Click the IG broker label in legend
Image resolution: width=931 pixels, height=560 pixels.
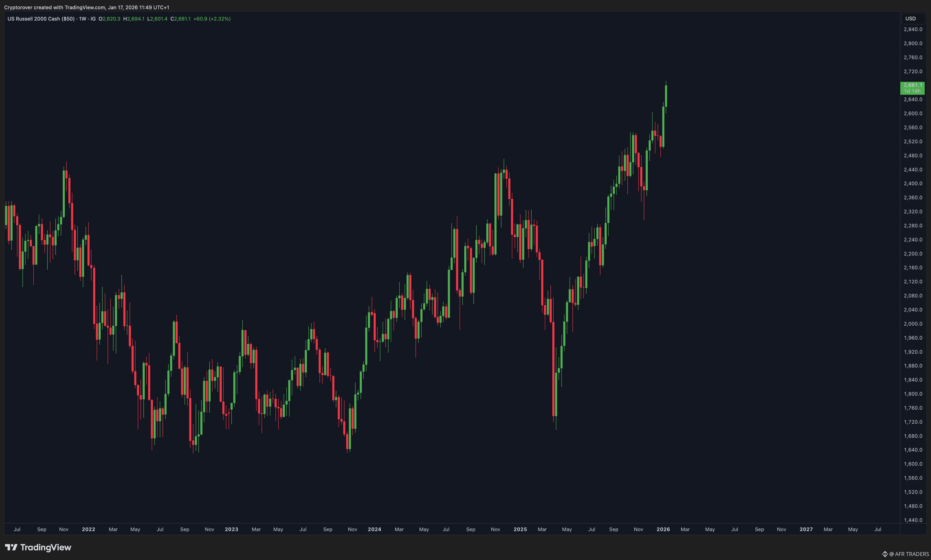(93, 18)
